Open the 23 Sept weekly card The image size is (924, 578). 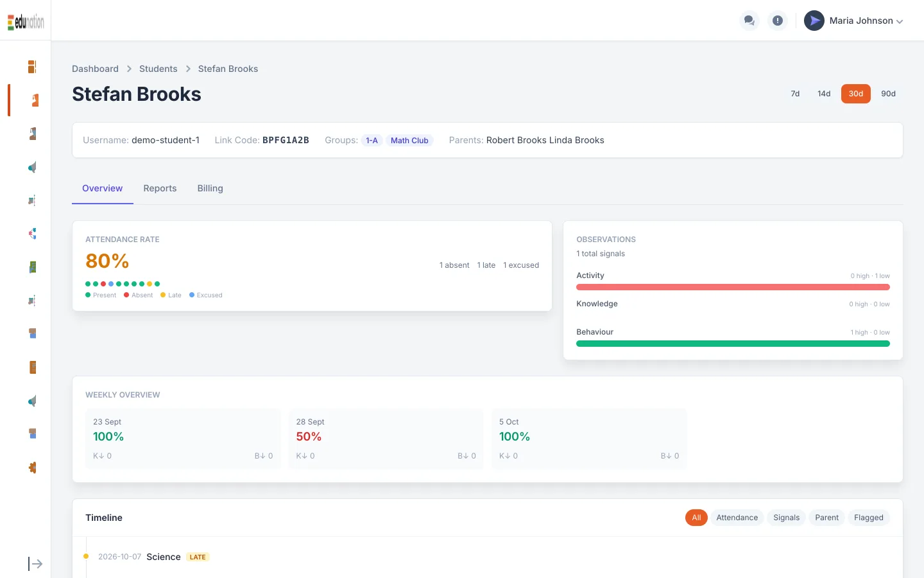[x=183, y=439]
